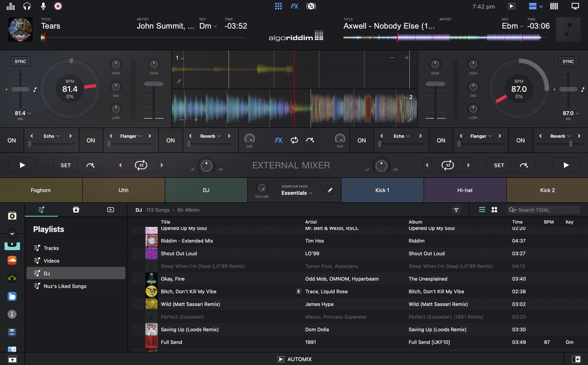
Task: Open the left deck Echo effect dropdown
Action: pyautogui.click(x=51, y=136)
